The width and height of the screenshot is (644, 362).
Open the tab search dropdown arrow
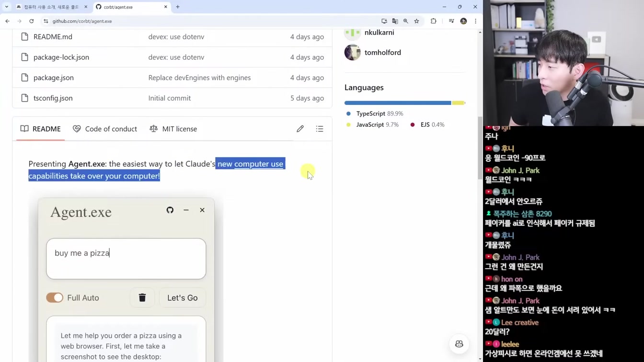tap(7, 7)
